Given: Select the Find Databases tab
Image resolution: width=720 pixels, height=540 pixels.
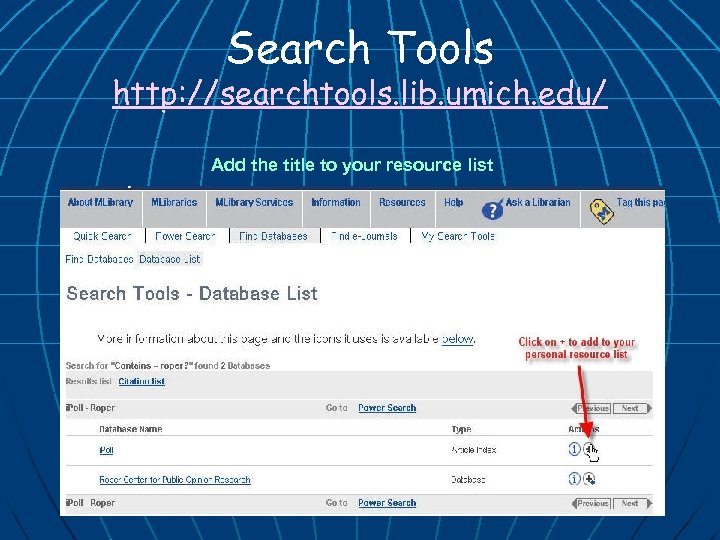Looking at the screenshot, I should click(x=273, y=236).
